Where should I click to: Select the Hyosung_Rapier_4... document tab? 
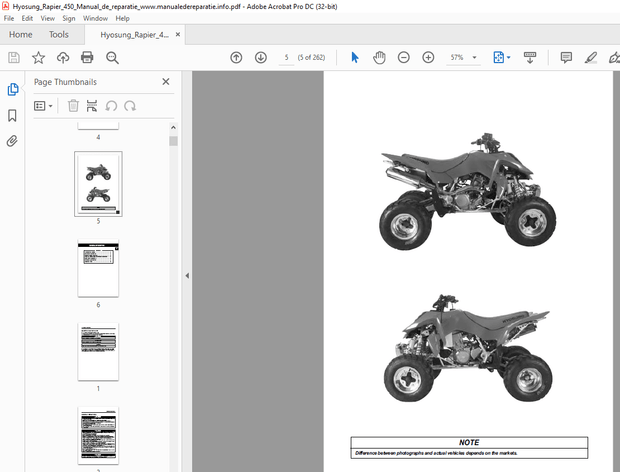coord(134,35)
